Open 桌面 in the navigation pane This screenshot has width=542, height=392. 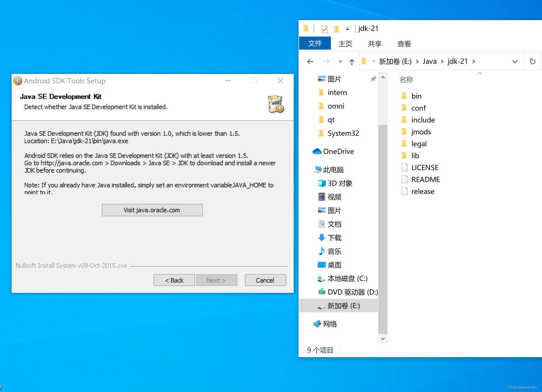coord(334,265)
